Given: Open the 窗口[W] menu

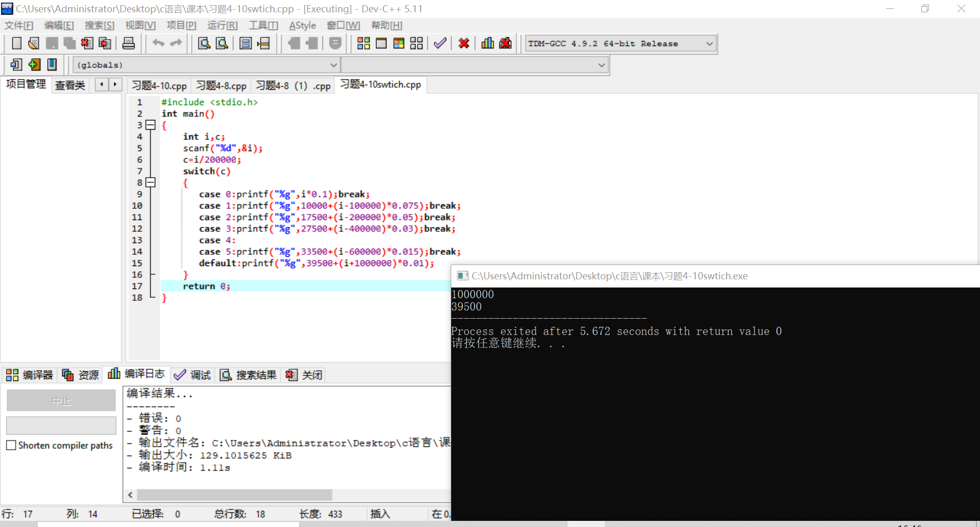Looking at the screenshot, I should (x=344, y=26).
